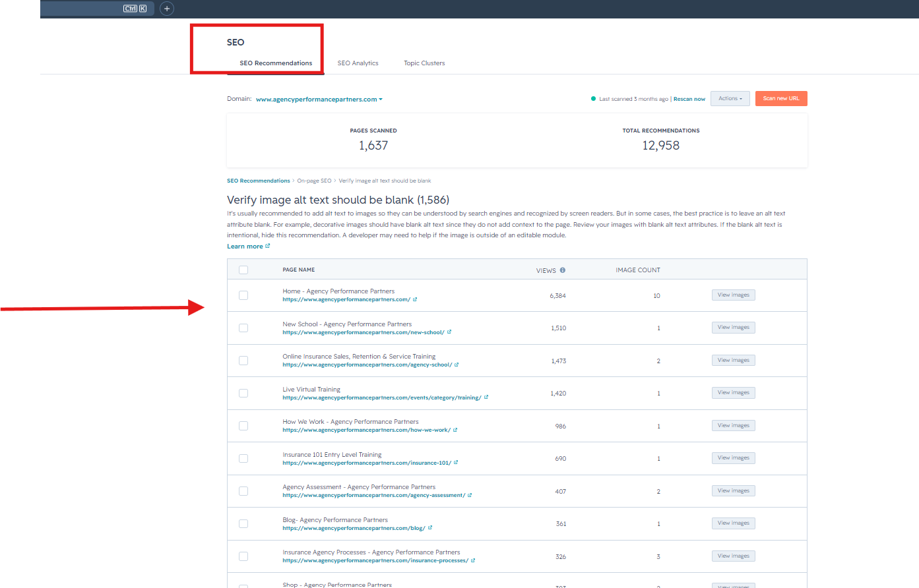Click the Scan new URL button
The image size is (919, 588).
781,98
